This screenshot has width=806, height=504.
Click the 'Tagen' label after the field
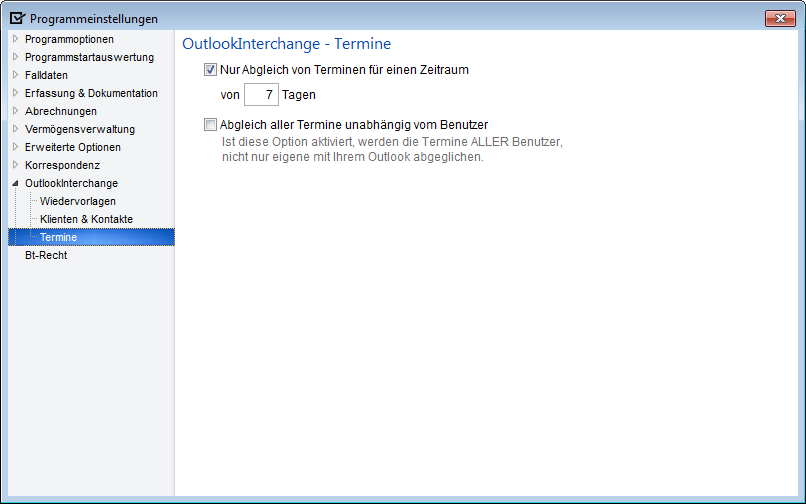(299, 95)
